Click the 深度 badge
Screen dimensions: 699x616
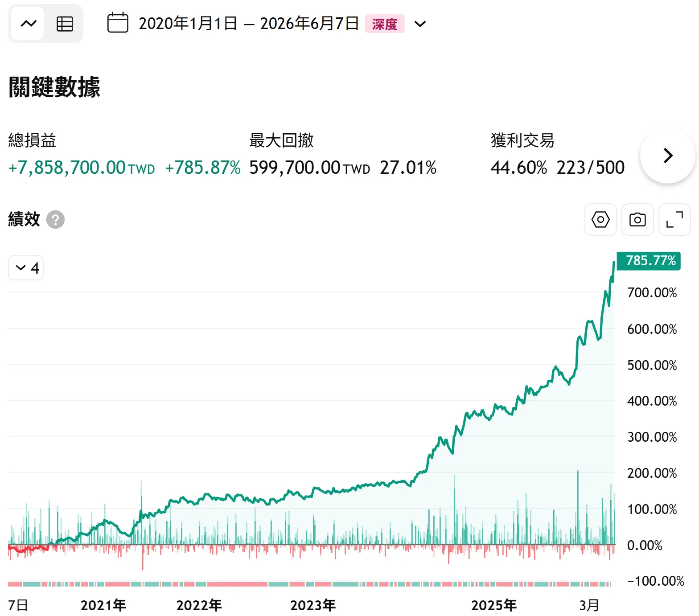(385, 24)
